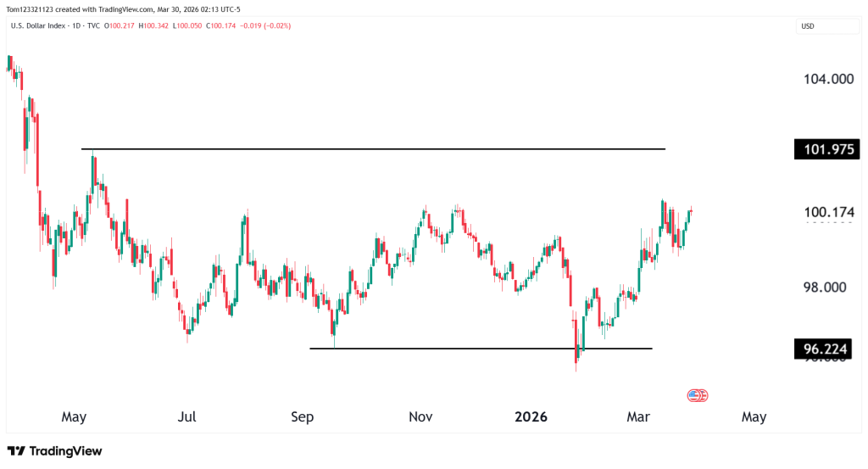Select the lower horizontal support line

coord(475,349)
